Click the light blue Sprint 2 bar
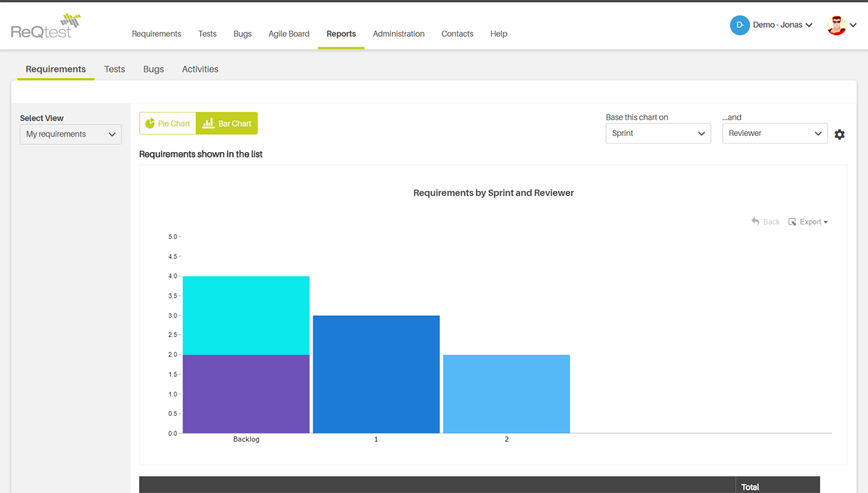Screen dimensions: 868x493 507,394
